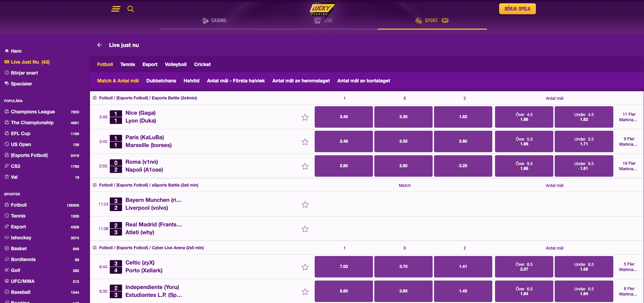Click the Lucky Casino logo
Viewport: 644px width, 303px height.
click(x=322, y=9)
